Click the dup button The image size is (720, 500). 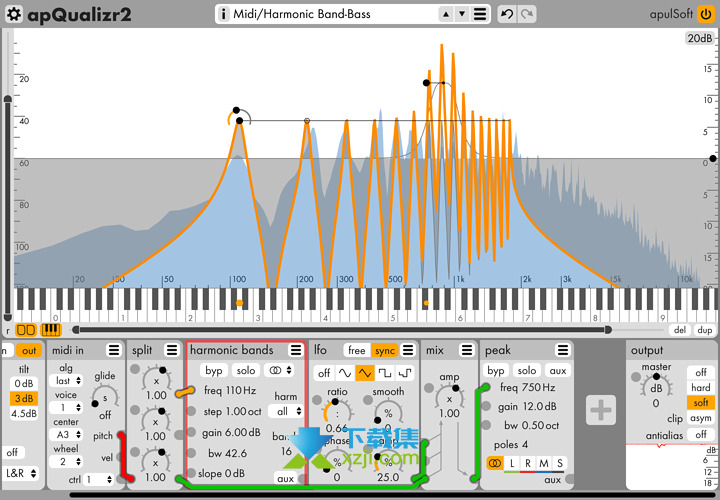(704, 330)
